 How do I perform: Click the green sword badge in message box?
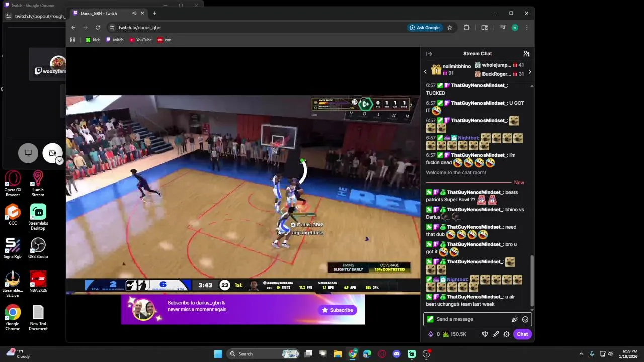pos(430,319)
